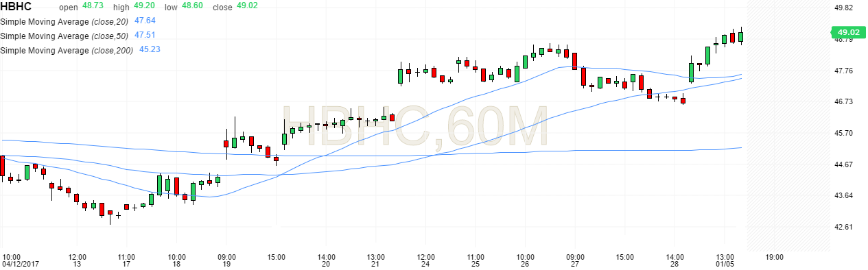Click the 12:00 time label above date 24

point(425,256)
